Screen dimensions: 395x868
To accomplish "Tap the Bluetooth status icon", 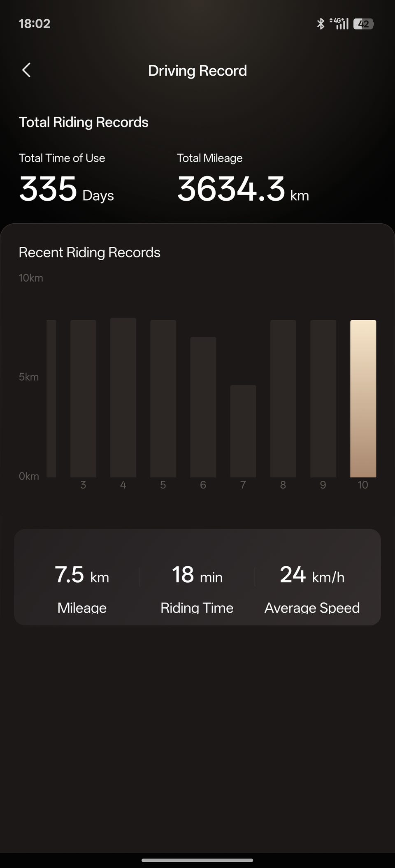I will point(321,24).
